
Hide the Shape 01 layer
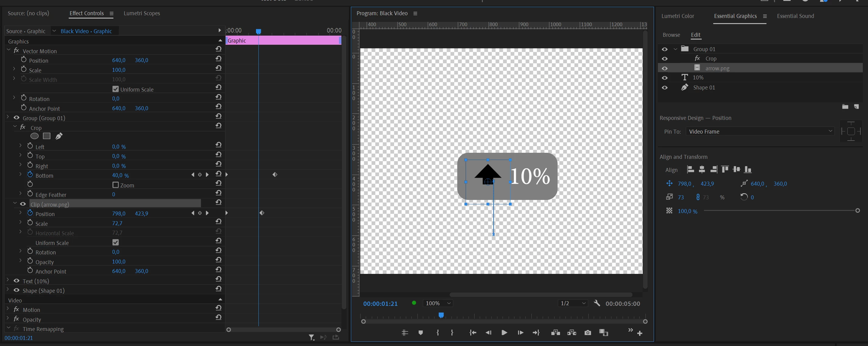(665, 88)
